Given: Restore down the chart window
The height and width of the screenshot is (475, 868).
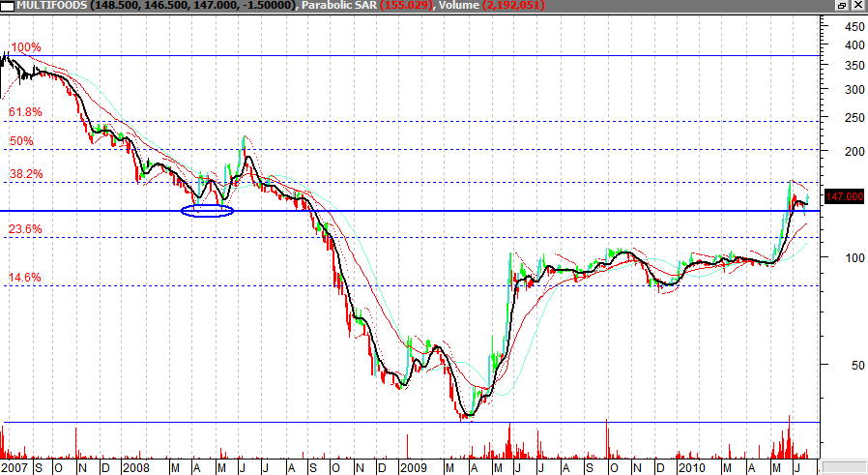Looking at the screenshot, I should (x=844, y=6).
